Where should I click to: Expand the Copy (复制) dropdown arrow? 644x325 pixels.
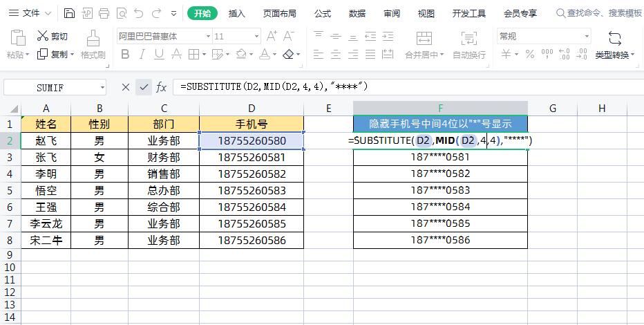click(x=73, y=55)
